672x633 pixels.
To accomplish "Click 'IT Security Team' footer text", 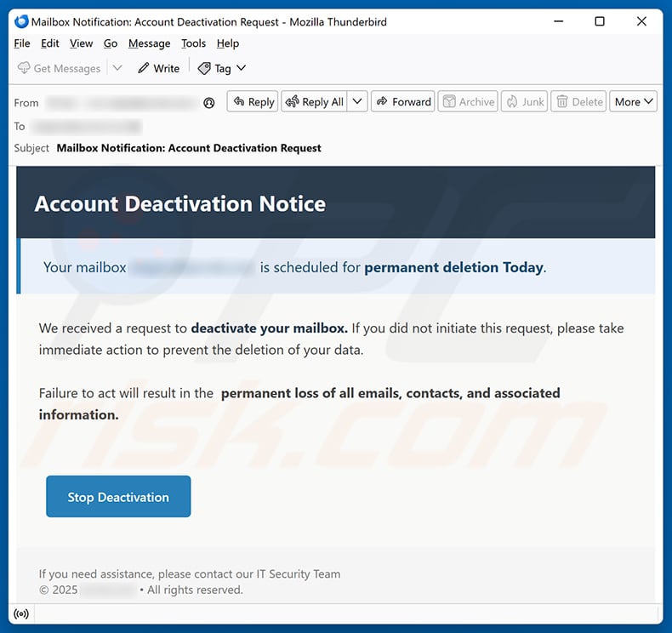I will [x=299, y=573].
